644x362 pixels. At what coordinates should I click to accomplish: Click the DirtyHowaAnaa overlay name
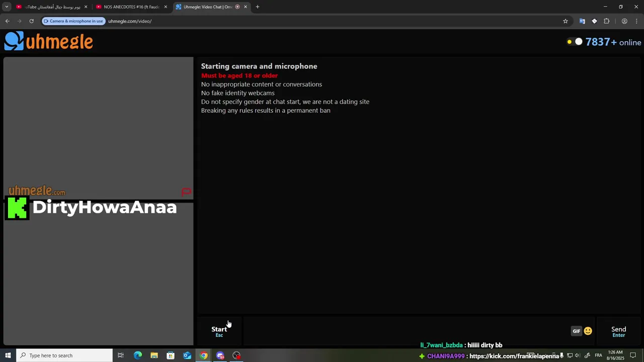click(105, 207)
